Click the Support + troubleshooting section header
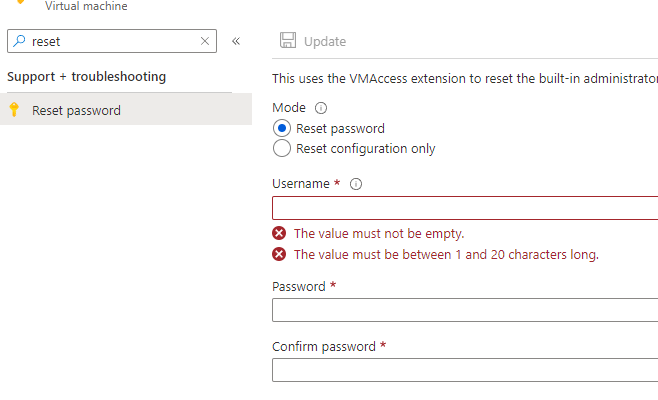Screen dimensions: 658x400 (x=86, y=76)
